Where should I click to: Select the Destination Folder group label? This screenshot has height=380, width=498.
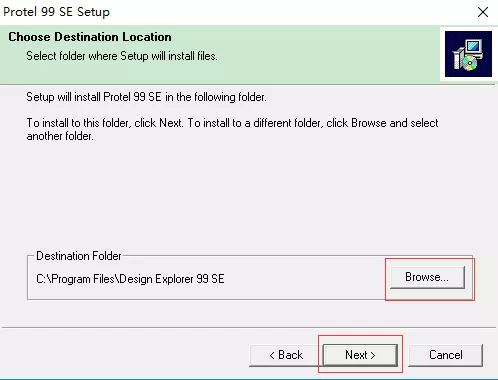79,256
